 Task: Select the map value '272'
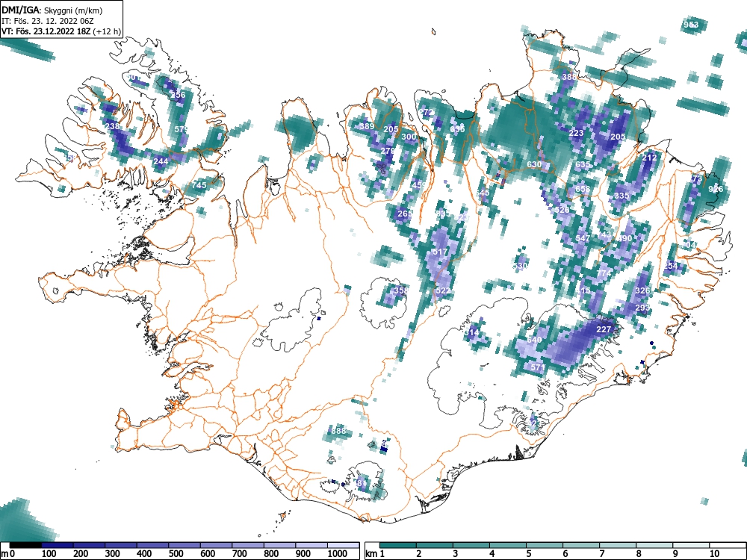pos(426,113)
